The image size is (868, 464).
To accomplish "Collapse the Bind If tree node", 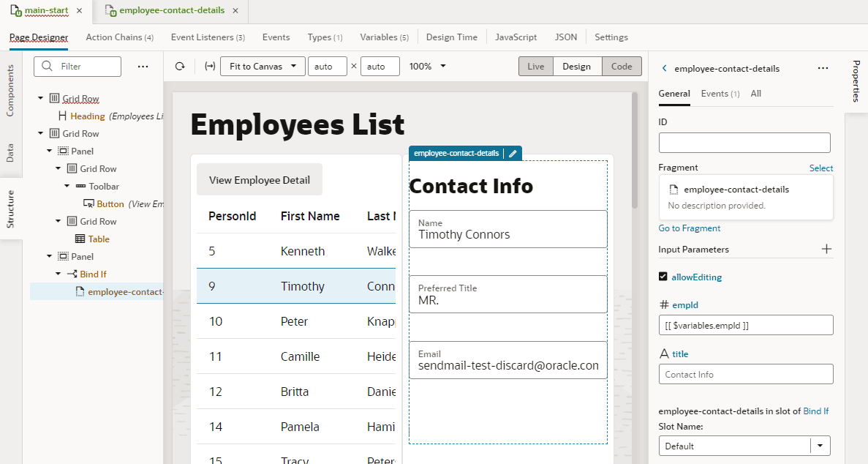I will pyautogui.click(x=58, y=274).
